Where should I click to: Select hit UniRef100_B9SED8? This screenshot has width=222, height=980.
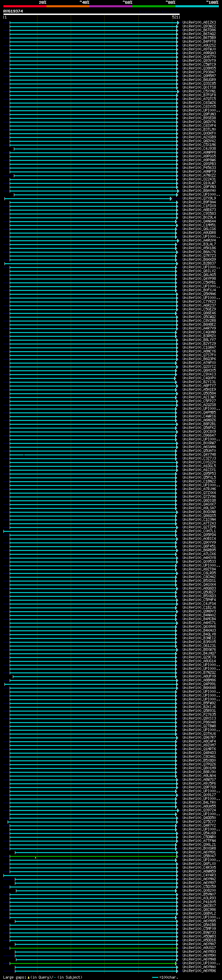tap(199, 118)
